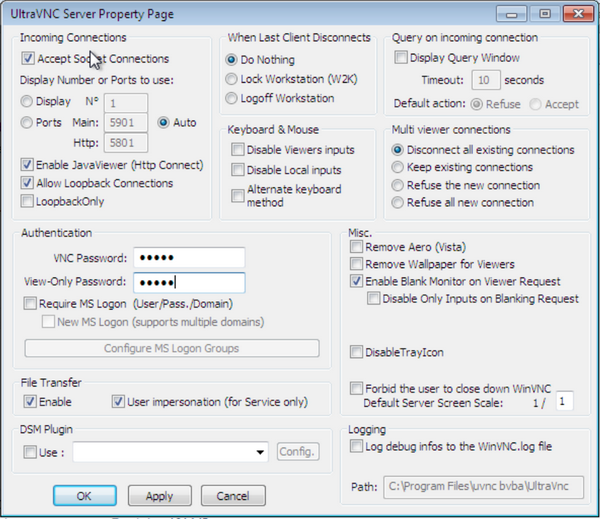
Task: Click the Default Server Screen Scale field
Action: click(x=565, y=401)
